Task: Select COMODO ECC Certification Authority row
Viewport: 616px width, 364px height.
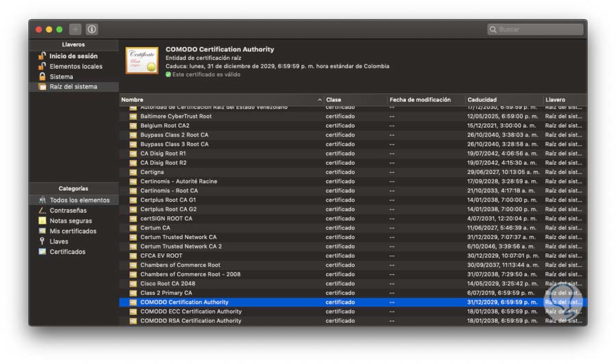Action: tap(353, 311)
